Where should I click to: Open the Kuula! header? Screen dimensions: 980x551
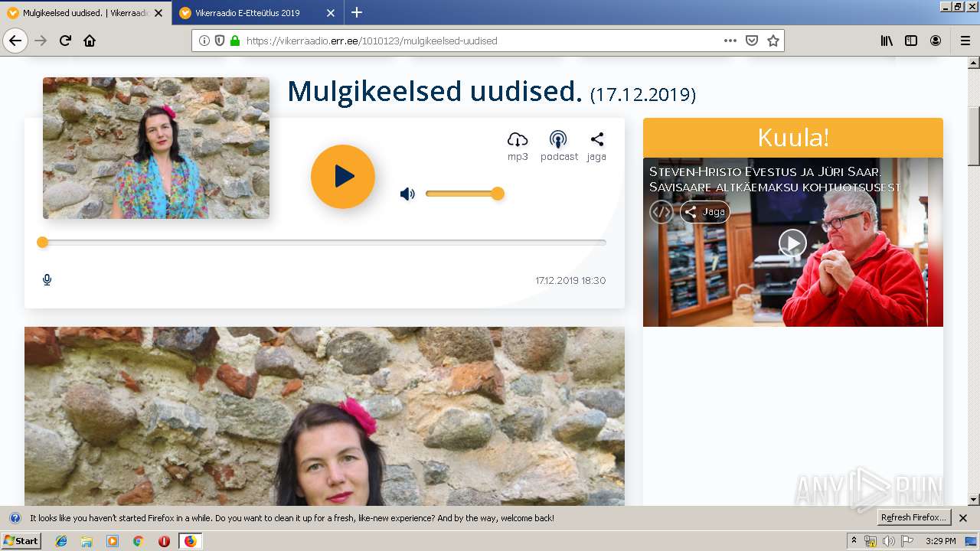tap(793, 138)
